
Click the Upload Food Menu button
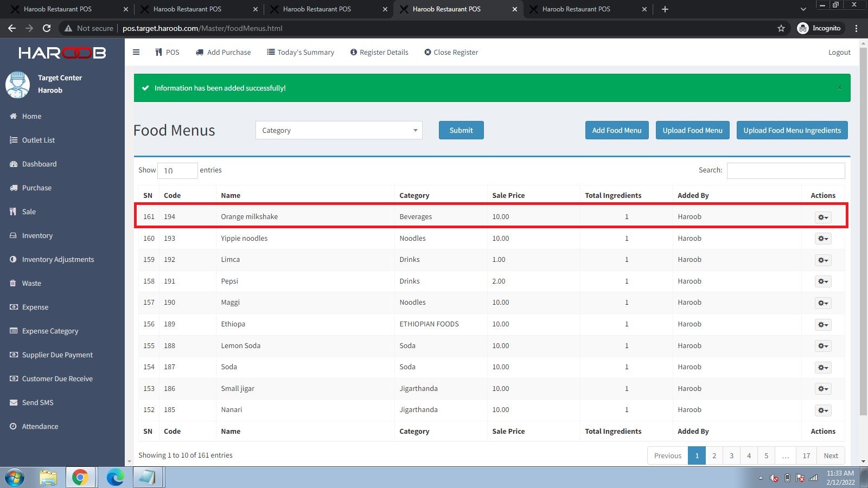[x=692, y=130]
